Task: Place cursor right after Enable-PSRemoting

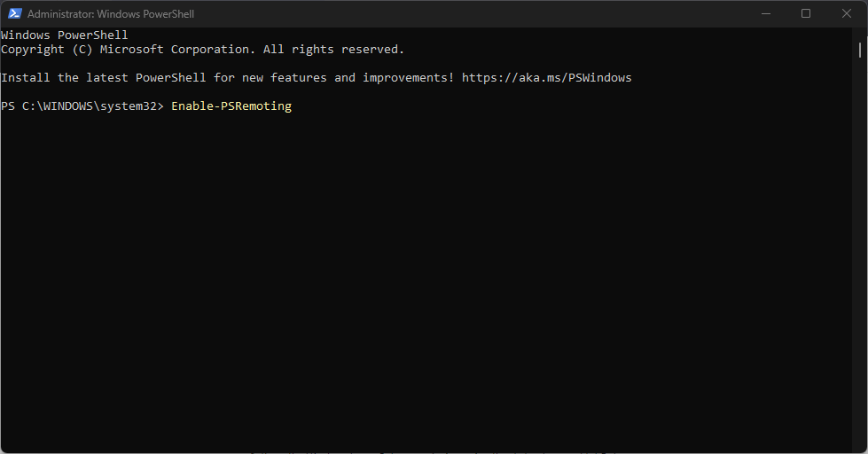Action: 293,106
